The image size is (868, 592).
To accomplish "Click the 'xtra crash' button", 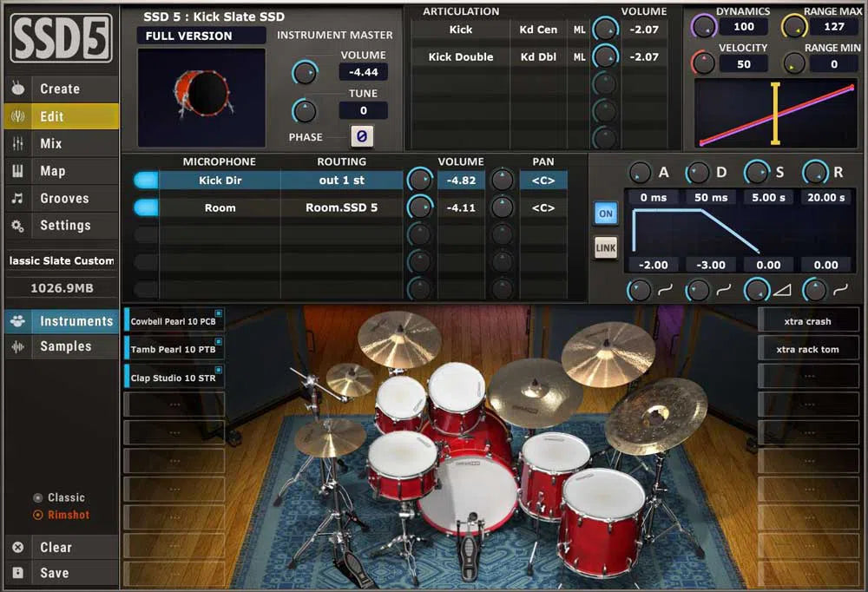I will pyautogui.click(x=807, y=320).
